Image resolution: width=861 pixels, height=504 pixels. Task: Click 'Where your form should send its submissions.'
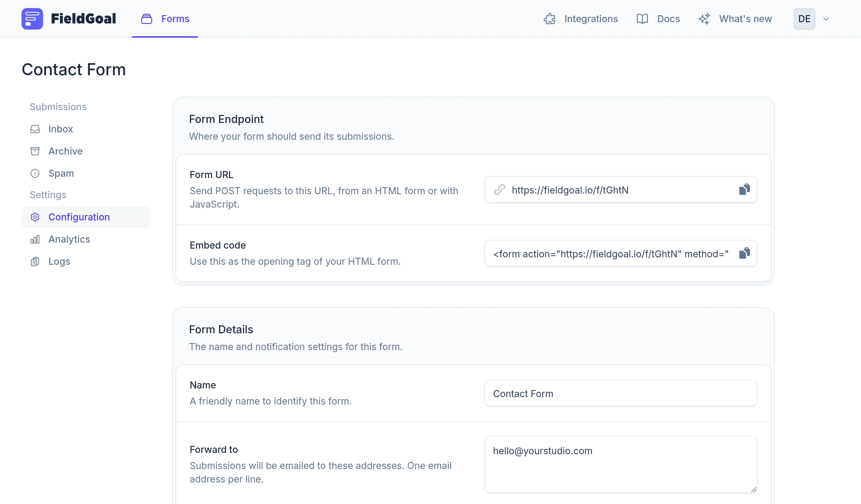(292, 136)
